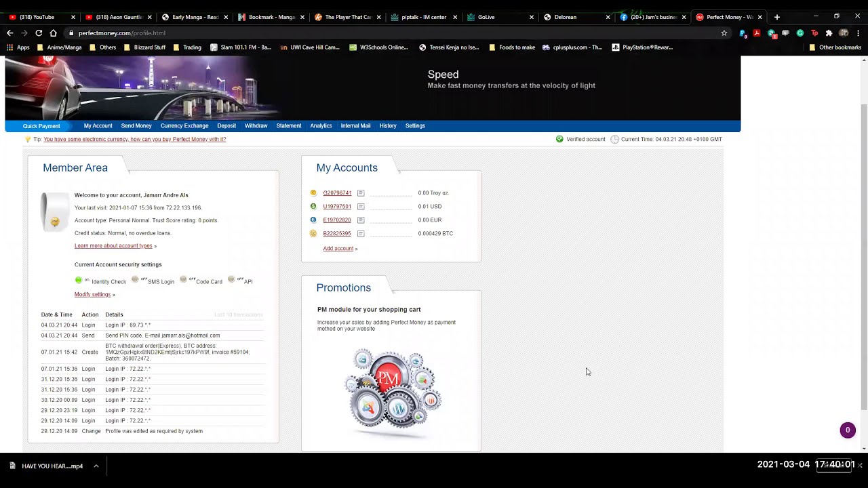The width and height of the screenshot is (868, 488).
Task: Open statement icon beside account E19702820
Action: click(x=361, y=220)
